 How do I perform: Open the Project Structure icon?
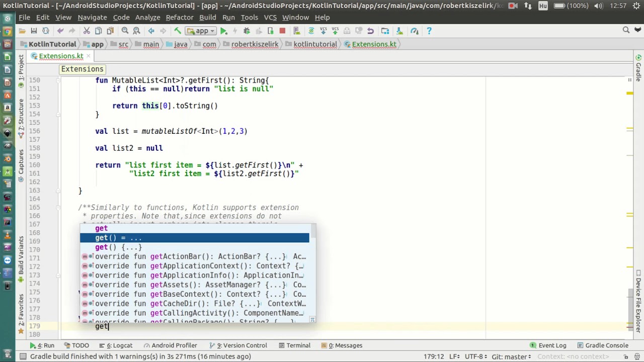[x=385, y=31]
